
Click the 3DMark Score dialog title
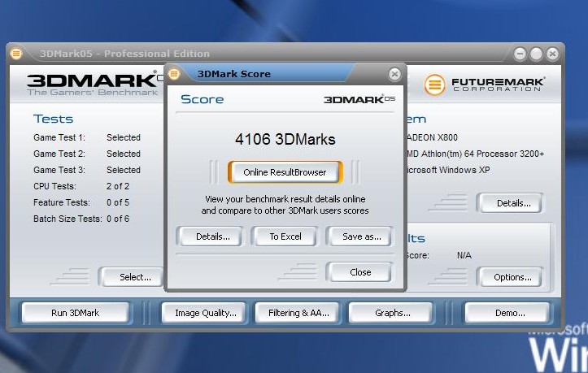(234, 74)
